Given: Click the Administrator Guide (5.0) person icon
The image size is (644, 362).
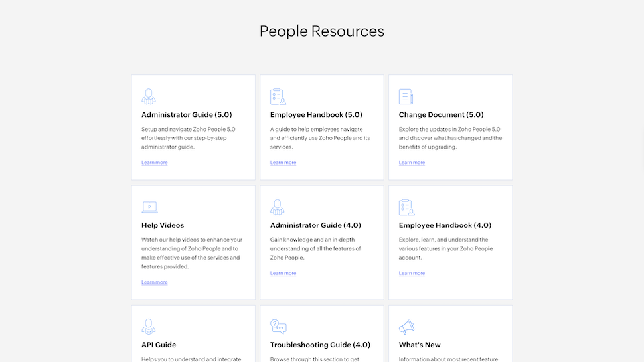Looking at the screenshot, I should point(149,96).
